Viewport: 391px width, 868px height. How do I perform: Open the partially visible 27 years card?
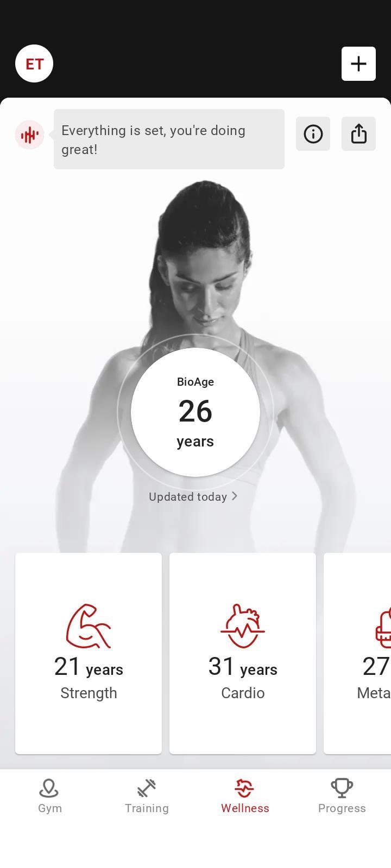tap(357, 653)
